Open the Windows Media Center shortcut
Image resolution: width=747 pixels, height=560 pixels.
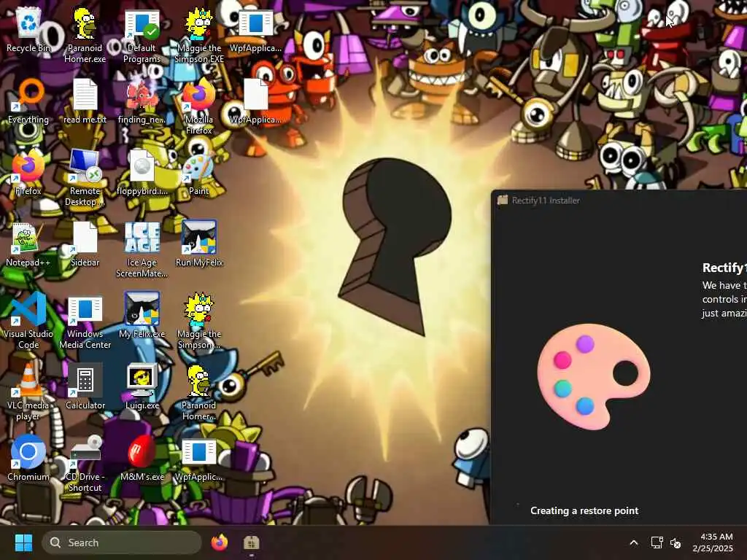click(x=85, y=322)
